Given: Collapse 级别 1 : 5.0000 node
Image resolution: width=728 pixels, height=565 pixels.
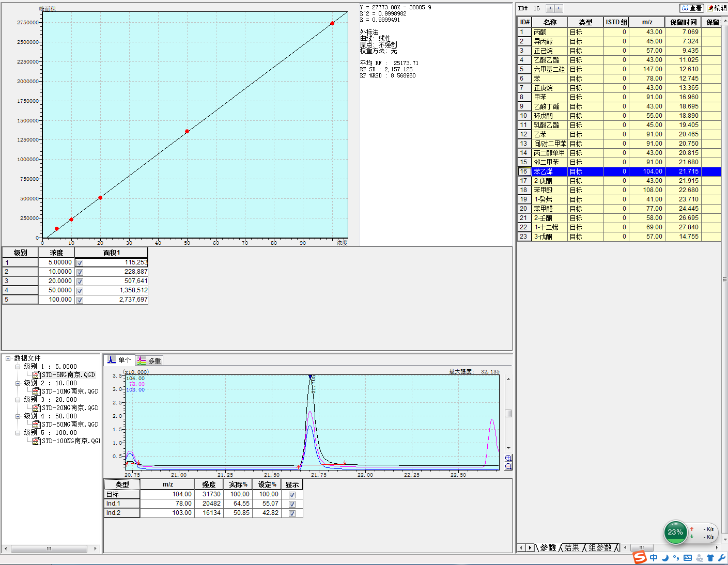Looking at the screenshot, I should 18,367.
